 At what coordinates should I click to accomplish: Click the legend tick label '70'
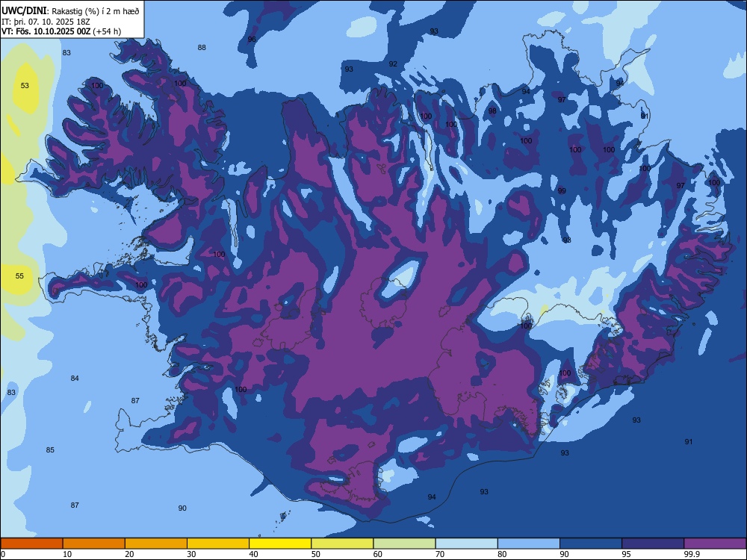coord(440,554)
